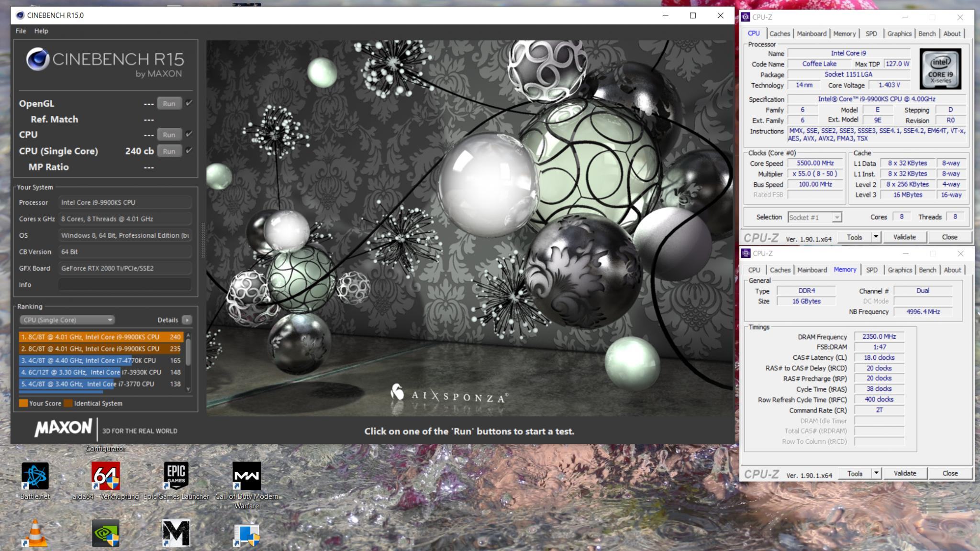The height and width of the screenshot is (551, 980).
Task: Open Tools dropdown arrow in bottom CPU-Z
Action: point(876,473)
